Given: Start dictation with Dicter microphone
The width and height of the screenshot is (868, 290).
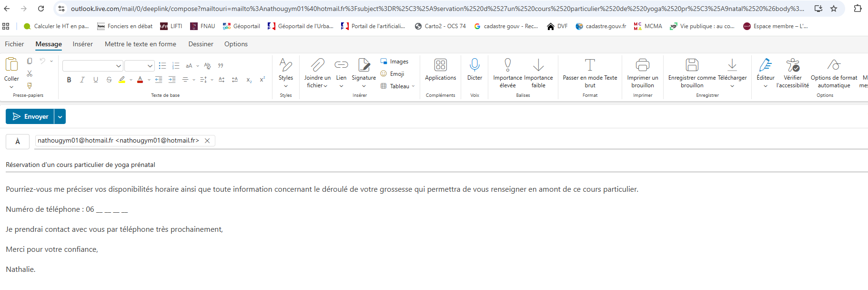Looking at the screenshot, I should (x=474, y=70).
